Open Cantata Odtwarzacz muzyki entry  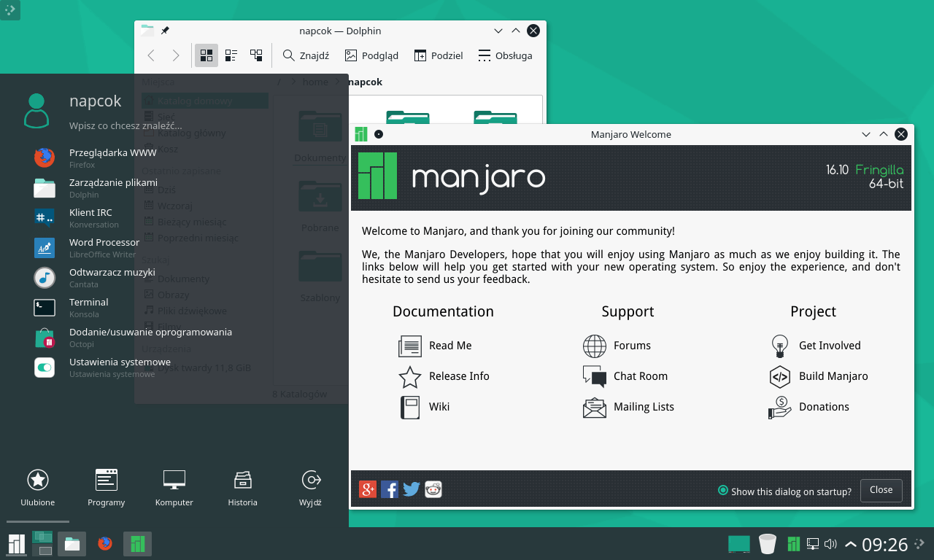pos(95,277)
